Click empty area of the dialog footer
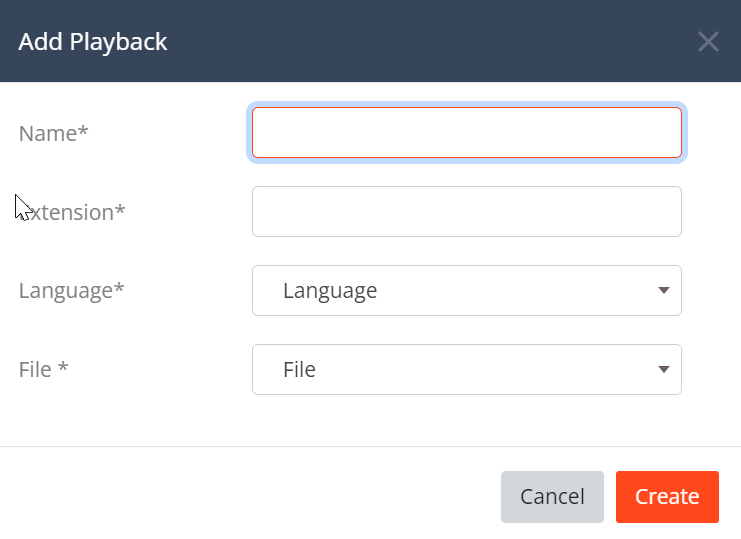741x539 pixels. 246,494
